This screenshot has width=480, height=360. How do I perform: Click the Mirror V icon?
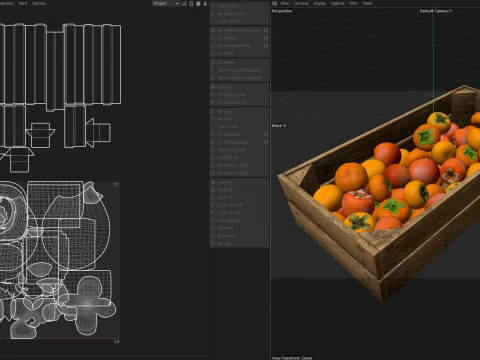[x=213, y=119]
